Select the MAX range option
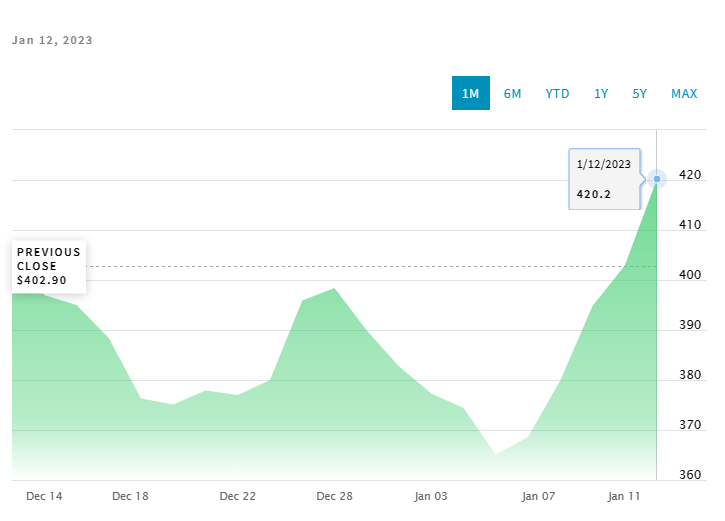The image size is (725, 521). pyautogui.click(x=684, y=93)
